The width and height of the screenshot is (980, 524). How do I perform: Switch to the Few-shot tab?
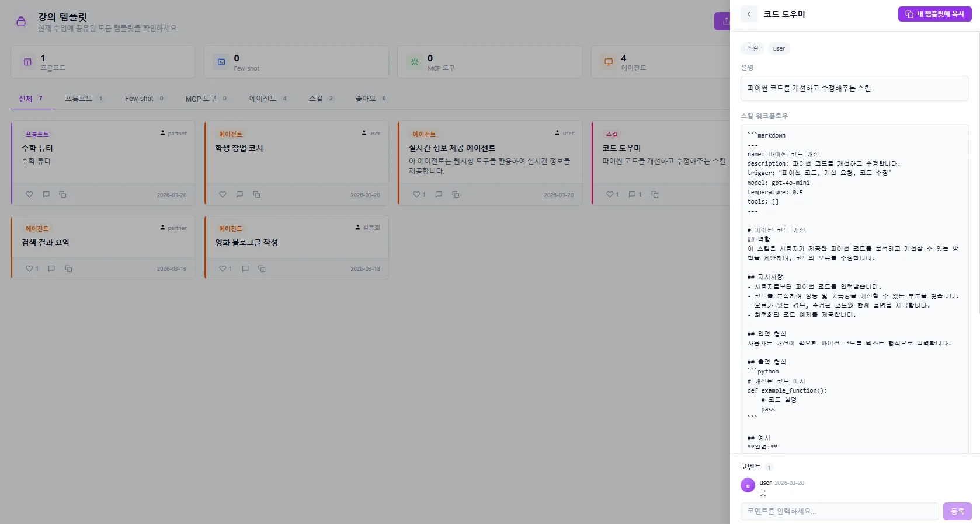(x=145, y=99)
